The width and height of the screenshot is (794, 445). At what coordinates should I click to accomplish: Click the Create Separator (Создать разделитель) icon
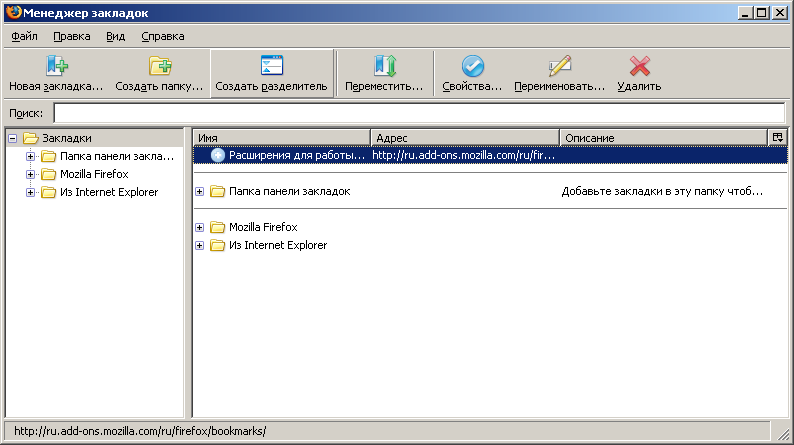(x=272, y=66)
